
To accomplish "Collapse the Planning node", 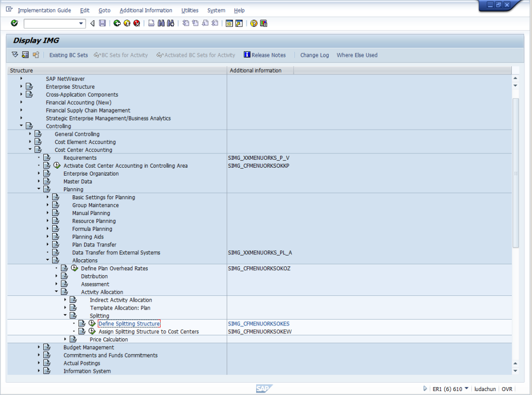I will click(39, 189).
